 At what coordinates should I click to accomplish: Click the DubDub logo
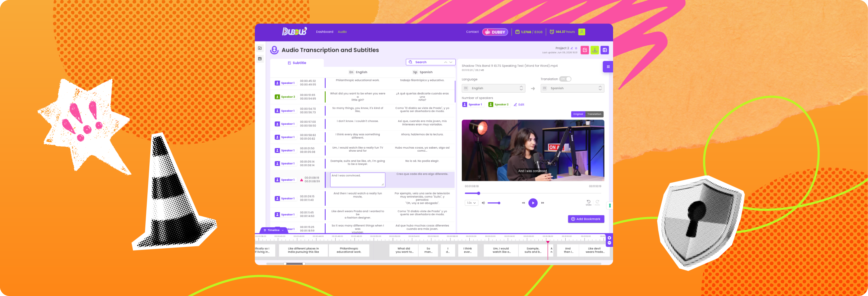pyautogui.click(x=294, y=31)
